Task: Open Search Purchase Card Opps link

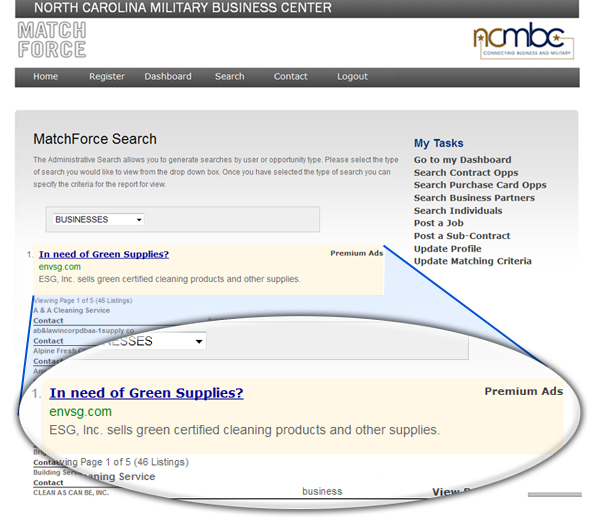Action: pyautogui.click(x=480, y=185)
